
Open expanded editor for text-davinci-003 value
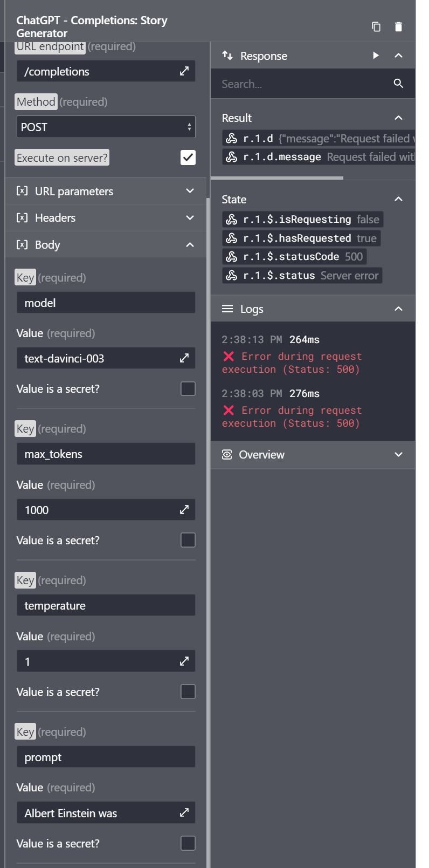184,358
